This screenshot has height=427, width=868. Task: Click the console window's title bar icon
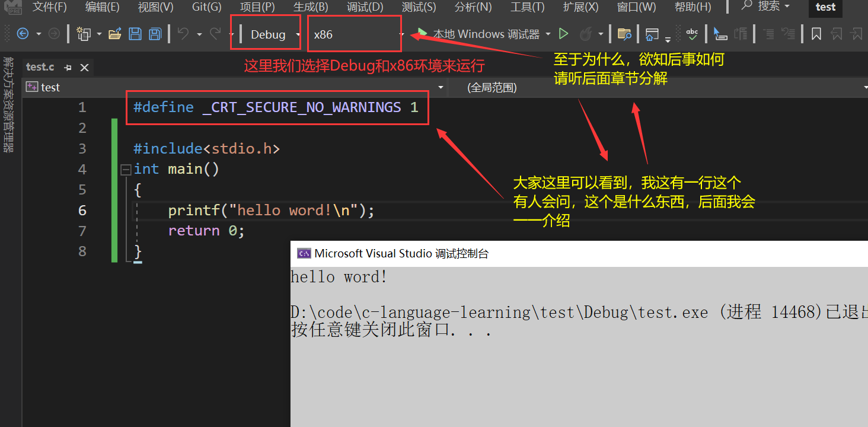(304, 253)
